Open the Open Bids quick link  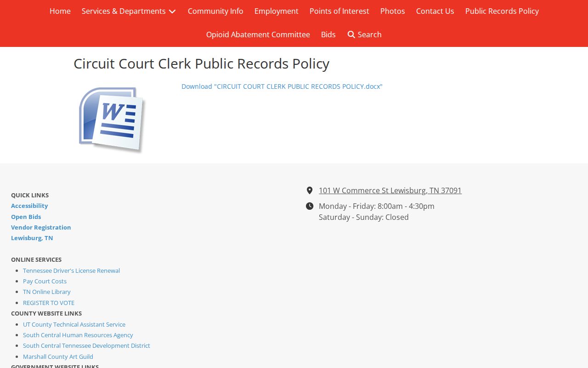[26, 217]
